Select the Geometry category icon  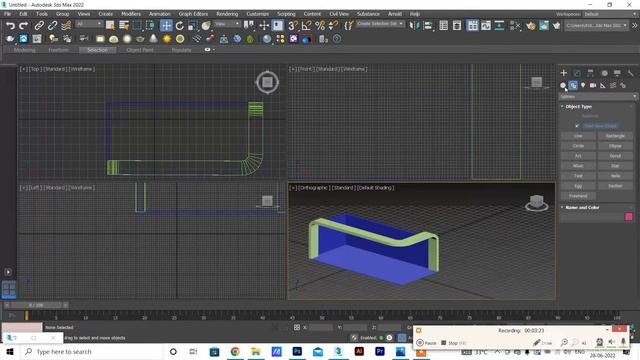point(563,85)
